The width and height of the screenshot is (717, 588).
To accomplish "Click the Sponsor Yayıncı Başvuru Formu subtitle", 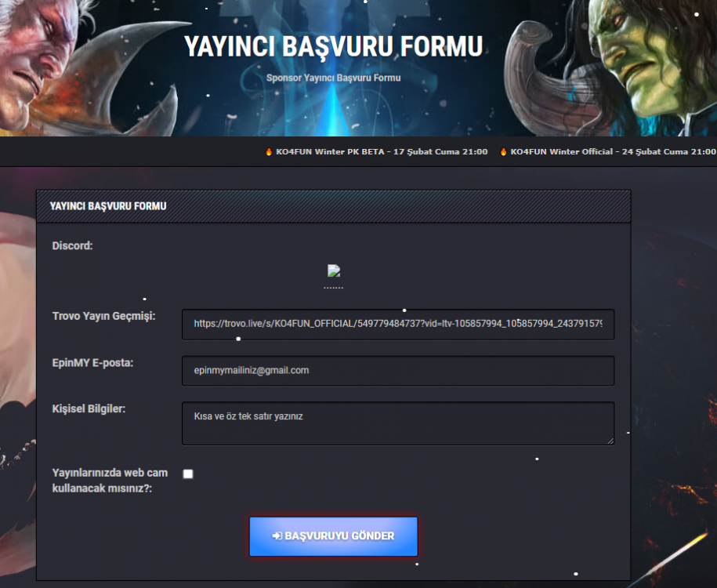I will click(x=333, y=78).
